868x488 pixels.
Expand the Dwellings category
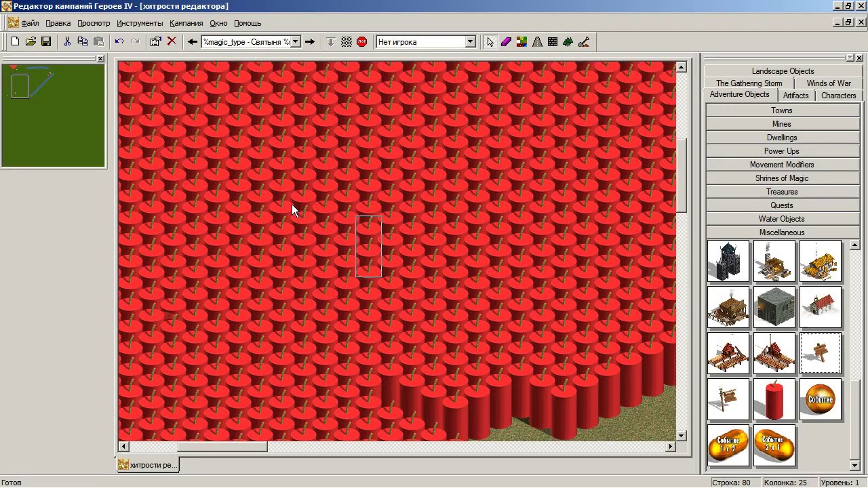click(x=782, y=138)
